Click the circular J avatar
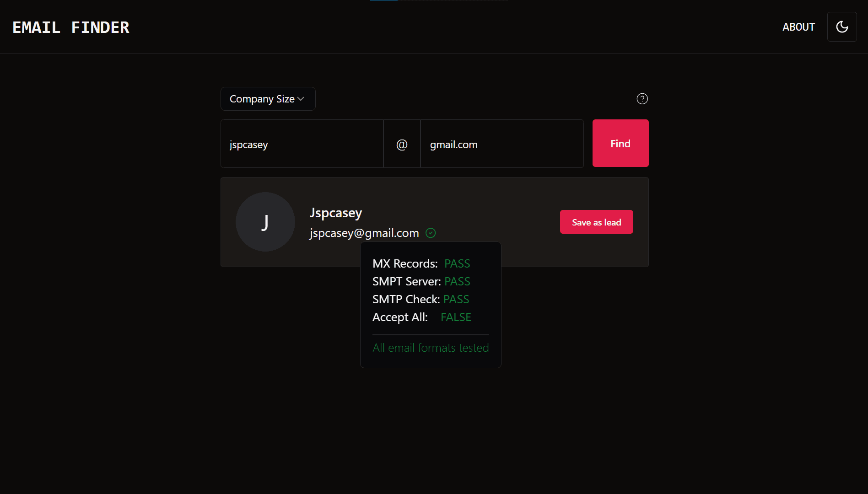This screenshot has width=868, height=494. tap(265, 222)
